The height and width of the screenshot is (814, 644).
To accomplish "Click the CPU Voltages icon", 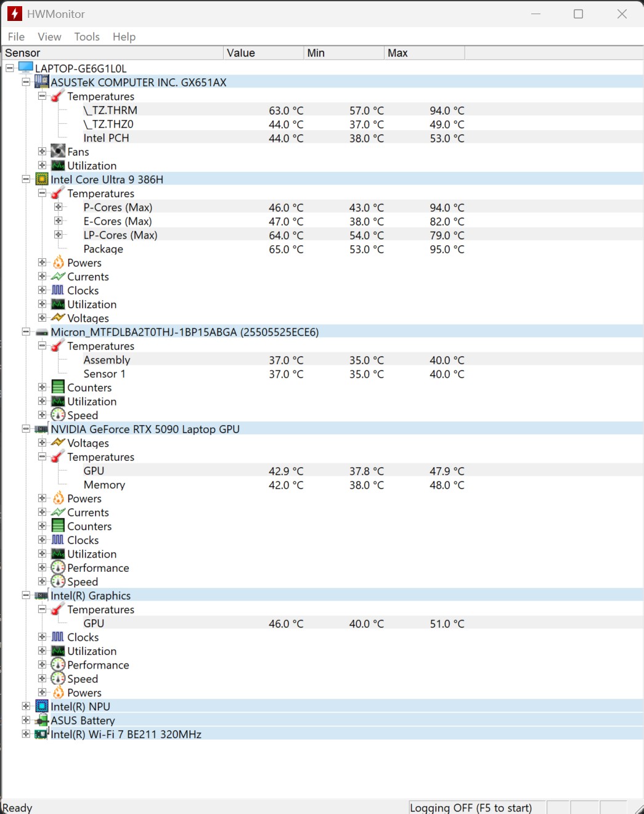I will coord(58,318).
